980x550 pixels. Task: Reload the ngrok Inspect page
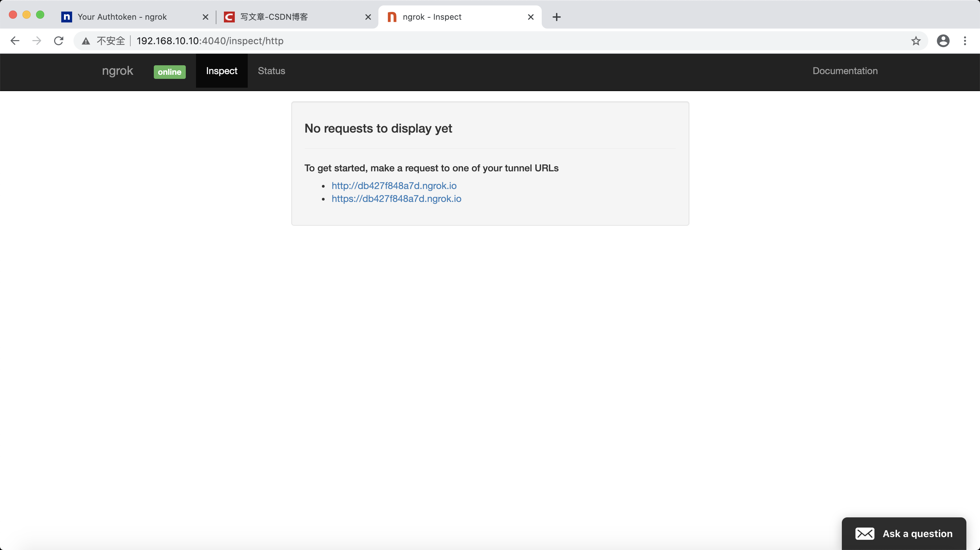(x=59, y=41)
